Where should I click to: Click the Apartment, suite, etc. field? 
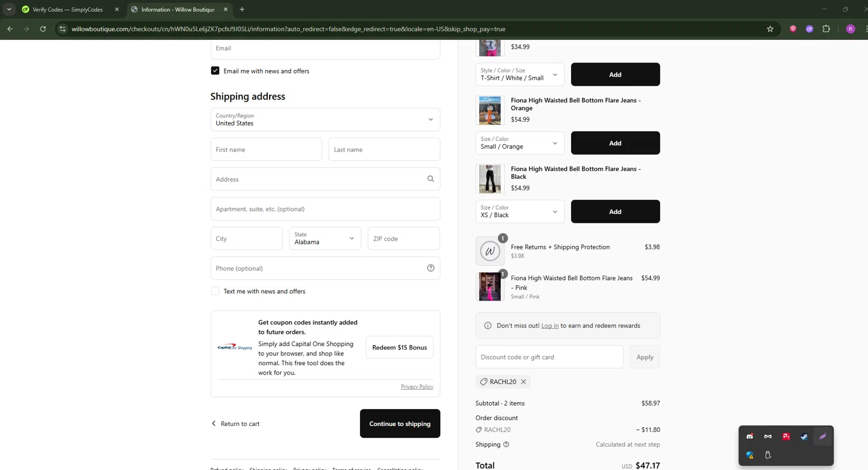pyautogui.click(x=325, y=209)
